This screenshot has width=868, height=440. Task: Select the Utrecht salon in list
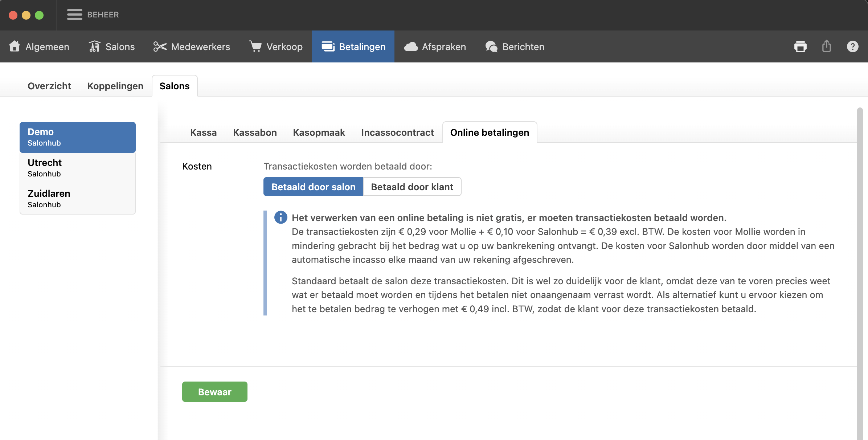click(x=77, y=168)
